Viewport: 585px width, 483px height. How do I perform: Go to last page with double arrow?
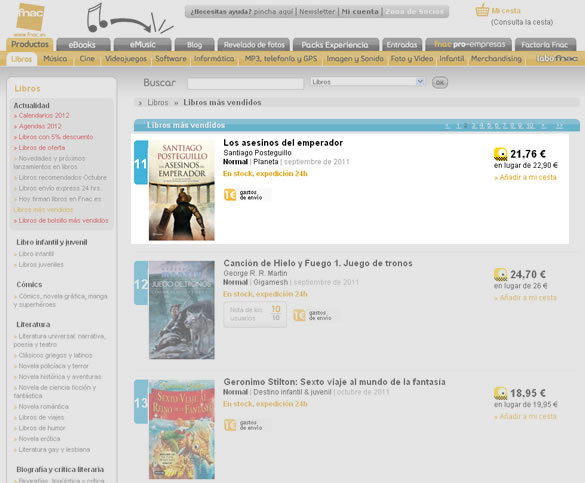[x=559, y=126]
